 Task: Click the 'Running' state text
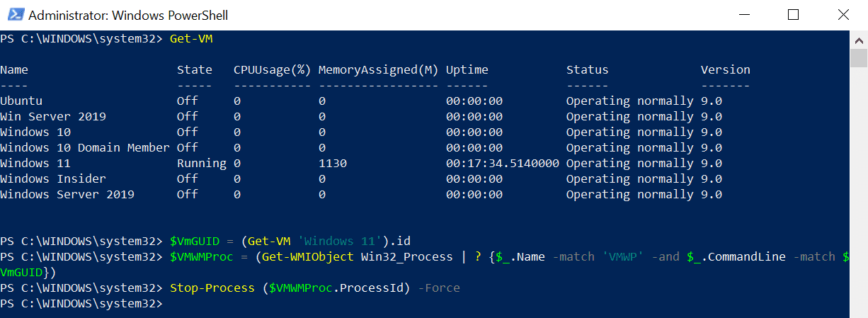point(202,163)
